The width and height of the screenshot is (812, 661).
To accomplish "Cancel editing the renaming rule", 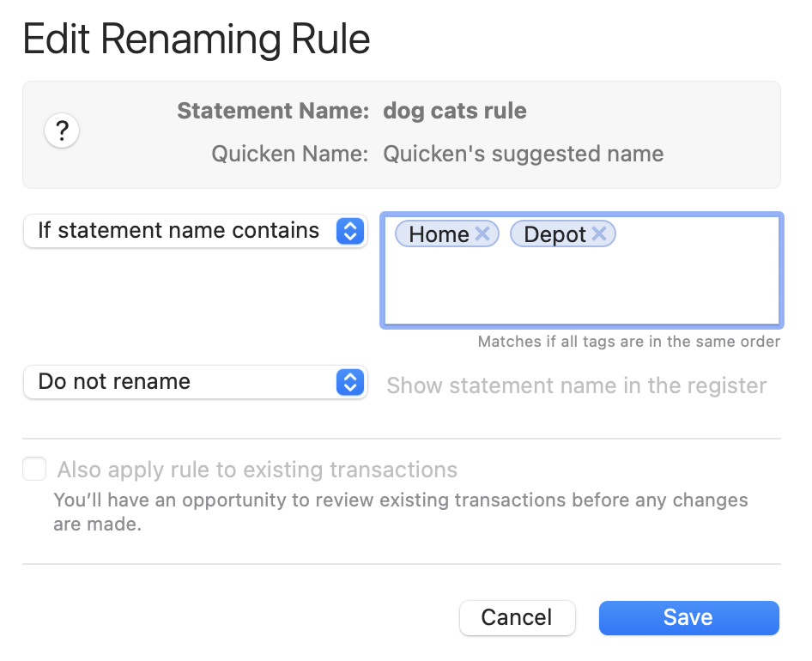I will tap(517, 617).
